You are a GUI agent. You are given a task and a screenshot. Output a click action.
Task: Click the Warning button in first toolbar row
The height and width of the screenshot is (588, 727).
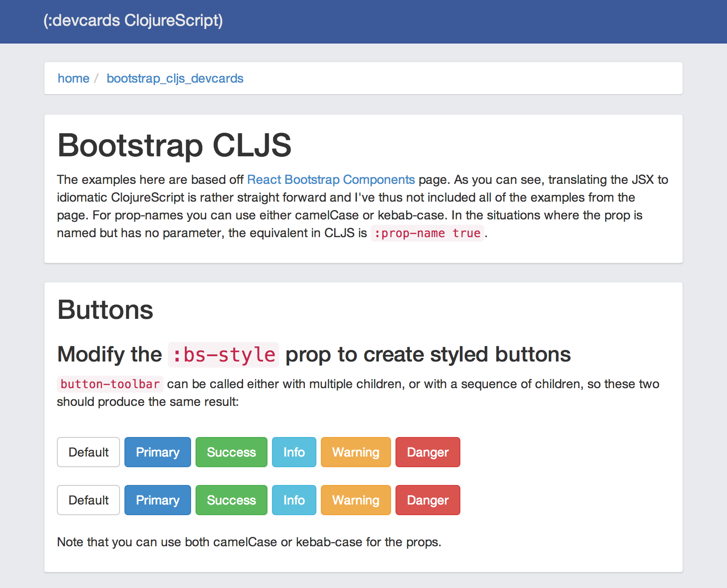point(356,452)
